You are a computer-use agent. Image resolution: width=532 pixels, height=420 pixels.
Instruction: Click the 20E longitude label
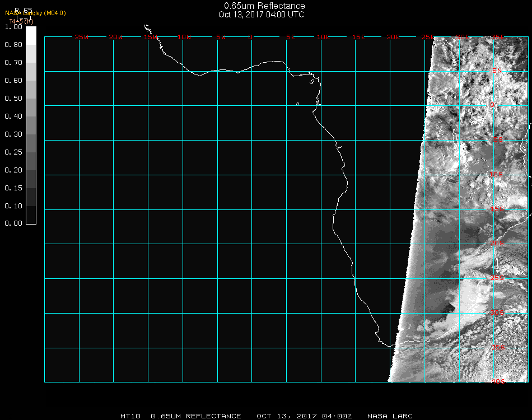coord(394,37)
